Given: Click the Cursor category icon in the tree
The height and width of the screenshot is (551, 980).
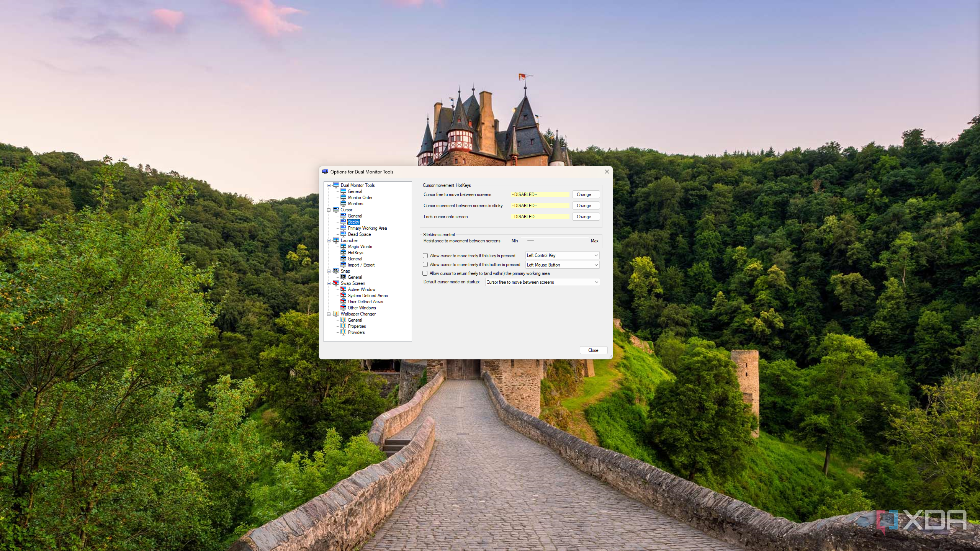Looking at the screenshot, I should (x=336, y=210).
